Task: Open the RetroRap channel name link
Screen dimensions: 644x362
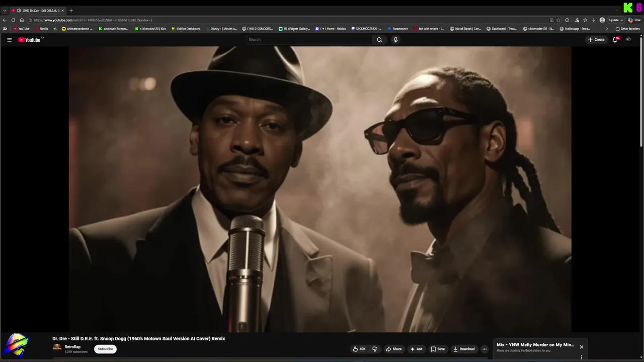Action: [x=72, y=347]
